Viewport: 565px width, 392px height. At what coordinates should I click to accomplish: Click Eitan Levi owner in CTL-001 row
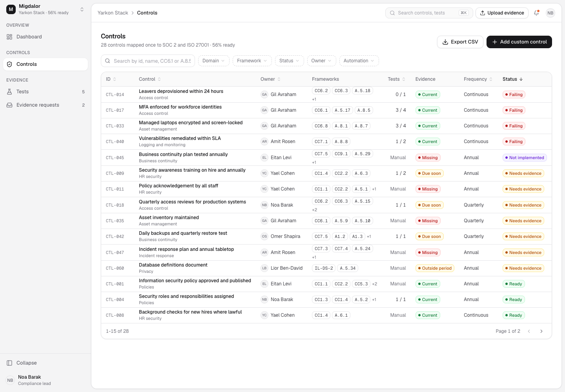click(x=276, y=284)
